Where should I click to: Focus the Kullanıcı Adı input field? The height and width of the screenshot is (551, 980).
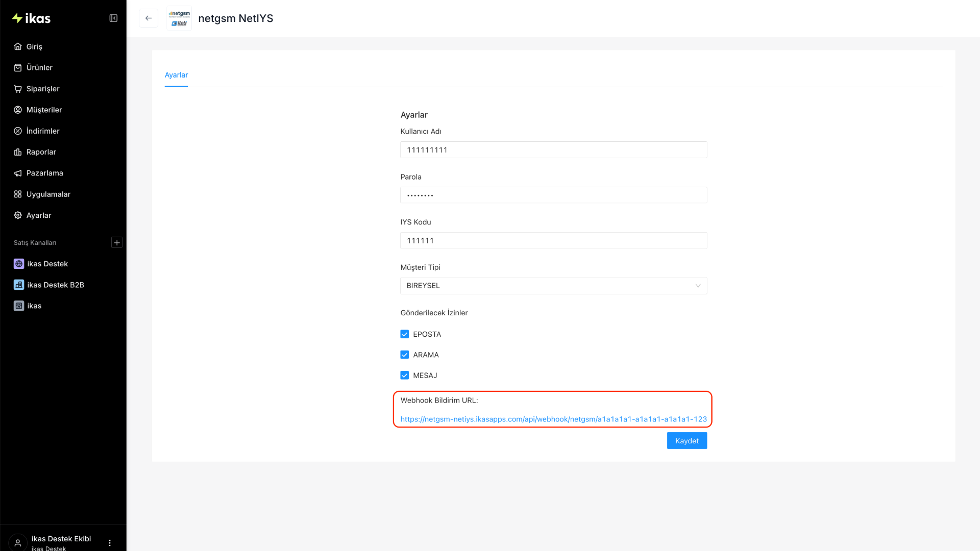click(x=554, y=150)
